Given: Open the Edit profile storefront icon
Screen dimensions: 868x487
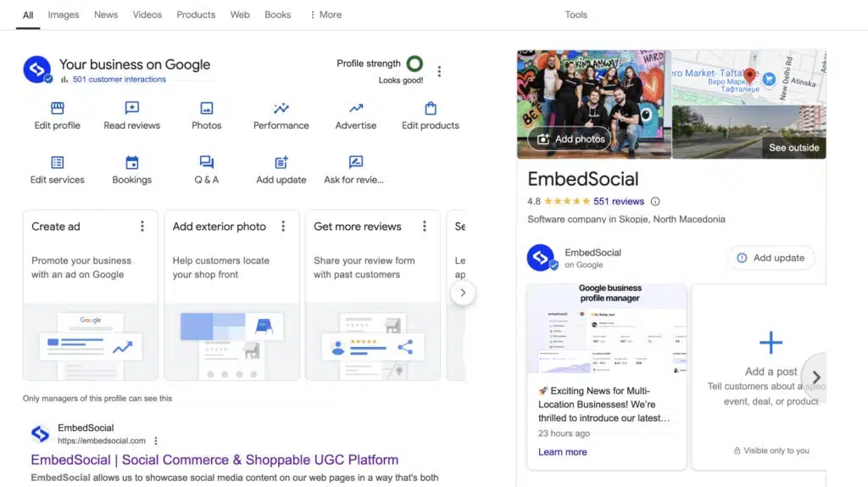Looking at the screenshot, I should point(58,108).
